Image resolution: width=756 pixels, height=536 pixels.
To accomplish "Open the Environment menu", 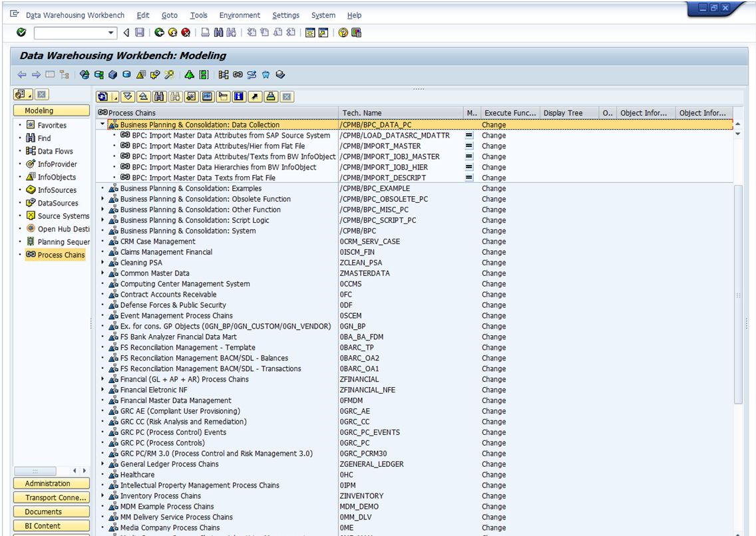I will point(240,15).
